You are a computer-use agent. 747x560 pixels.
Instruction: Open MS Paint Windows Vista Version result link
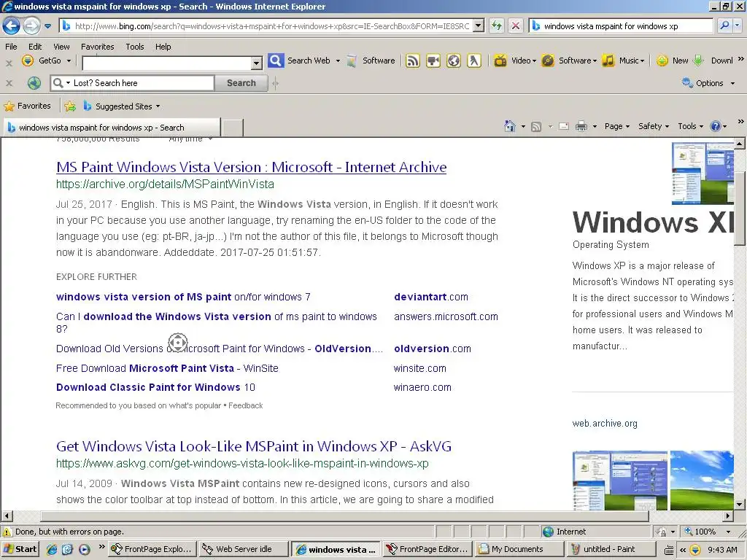(x=251, y=167)
